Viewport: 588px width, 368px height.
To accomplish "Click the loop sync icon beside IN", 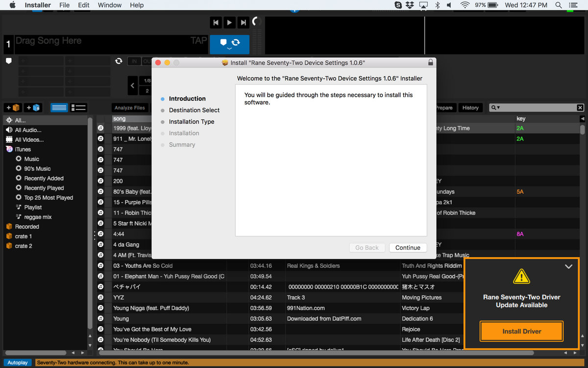I will [x=118, y=61].
